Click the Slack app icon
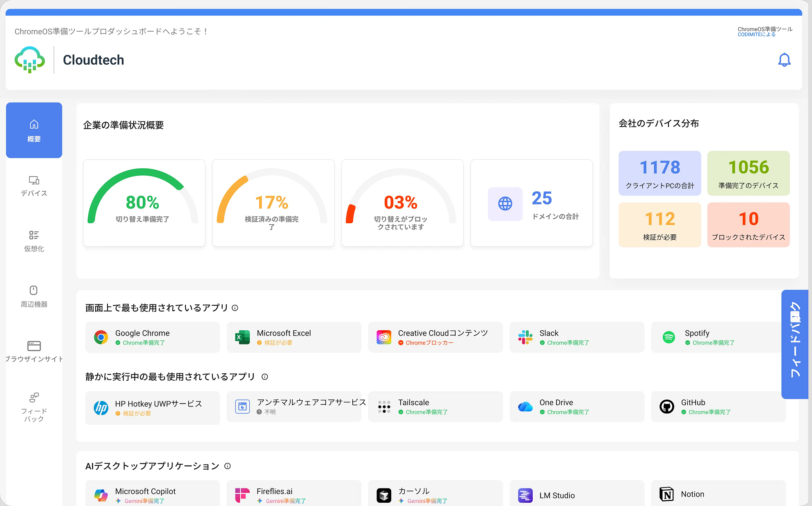 pyautogui.click(x=525, y=337)
